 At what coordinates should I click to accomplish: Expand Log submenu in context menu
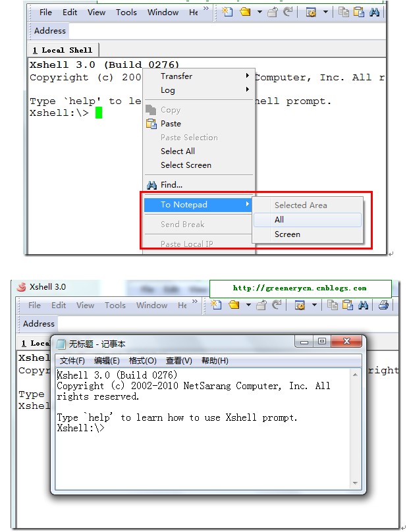pyautogui.click(x=200, y=90)
